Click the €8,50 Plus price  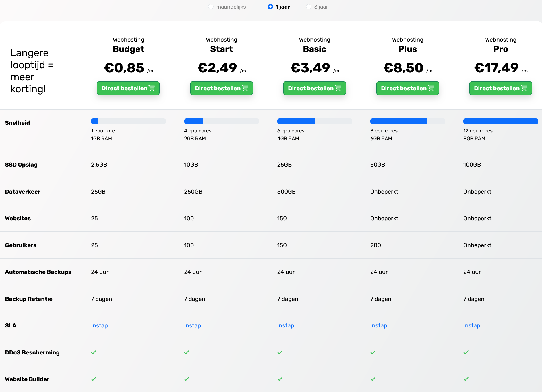pyautogui.click(x=403, y=68)
